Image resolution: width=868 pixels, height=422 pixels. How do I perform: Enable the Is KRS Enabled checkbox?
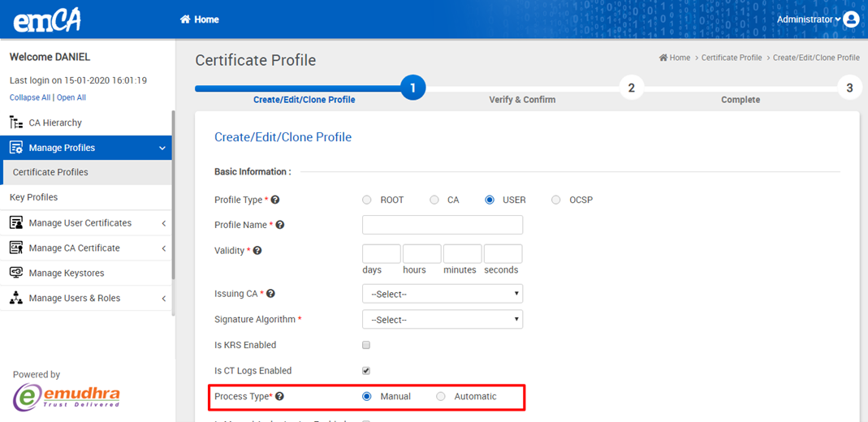[366, 345]
